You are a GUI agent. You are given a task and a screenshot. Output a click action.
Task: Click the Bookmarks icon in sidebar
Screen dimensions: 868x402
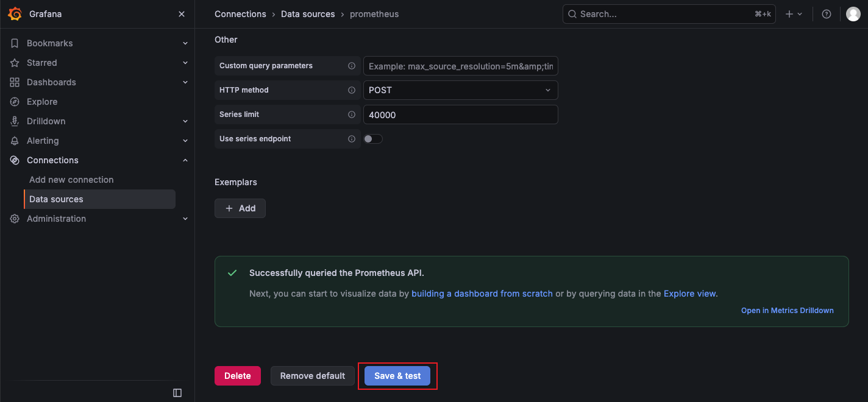(x=15, y=43)
